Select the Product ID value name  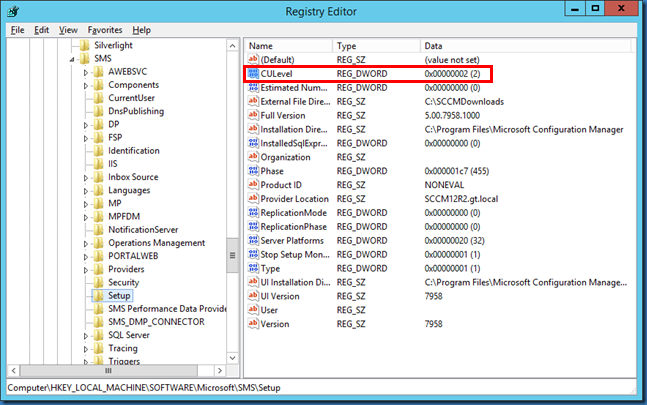(281, 185)
